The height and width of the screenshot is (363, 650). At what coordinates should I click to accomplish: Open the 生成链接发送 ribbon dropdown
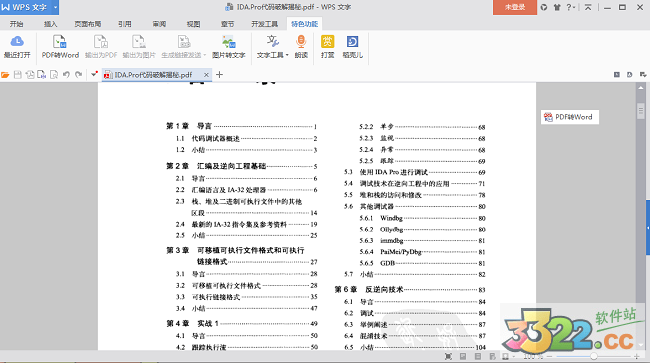[x=184, y=46]
